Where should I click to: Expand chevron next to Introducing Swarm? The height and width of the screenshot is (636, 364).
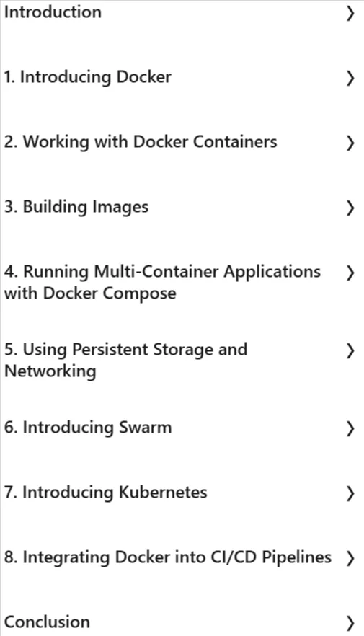[350, 428]
